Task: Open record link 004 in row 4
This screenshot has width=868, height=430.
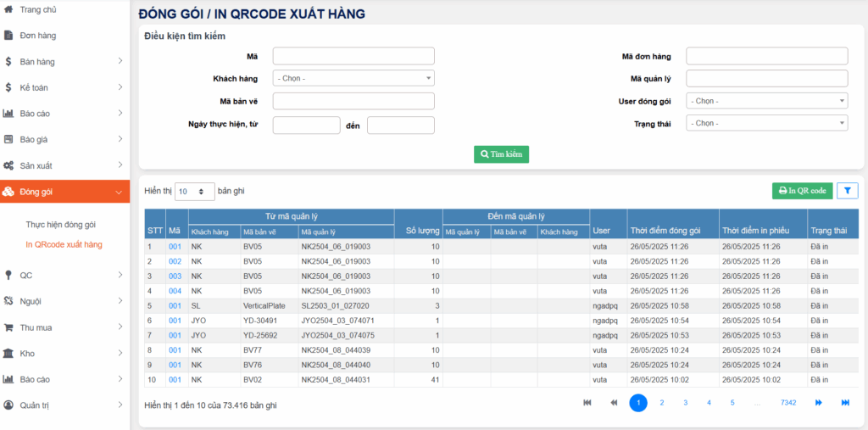Action: tap(175, 291)
